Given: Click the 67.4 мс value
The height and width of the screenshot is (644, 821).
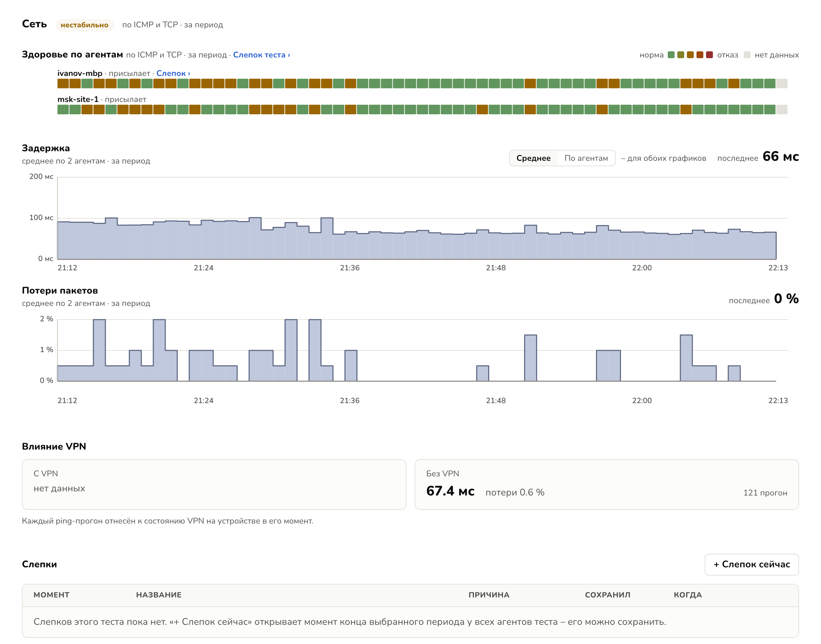Looking at the screenshot, I should pyautogui.click(x=450, y=491).
